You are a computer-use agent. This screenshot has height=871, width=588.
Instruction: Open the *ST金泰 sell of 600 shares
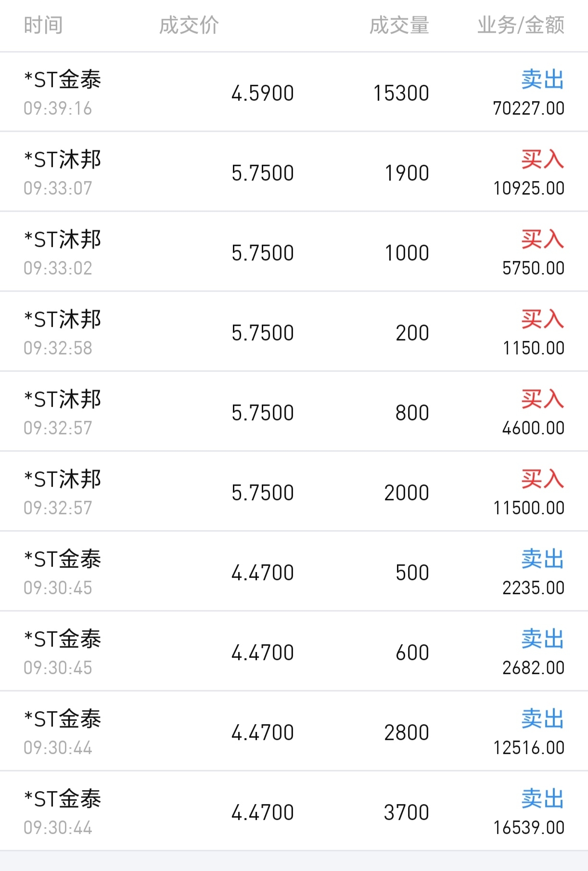click(294, 651)
